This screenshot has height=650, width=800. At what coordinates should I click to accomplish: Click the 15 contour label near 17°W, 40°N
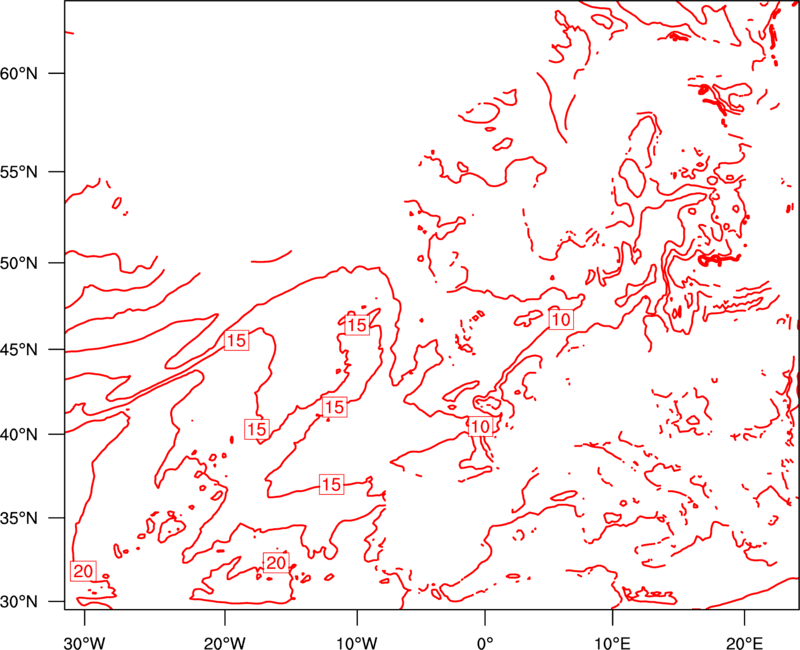click(257, 429)
